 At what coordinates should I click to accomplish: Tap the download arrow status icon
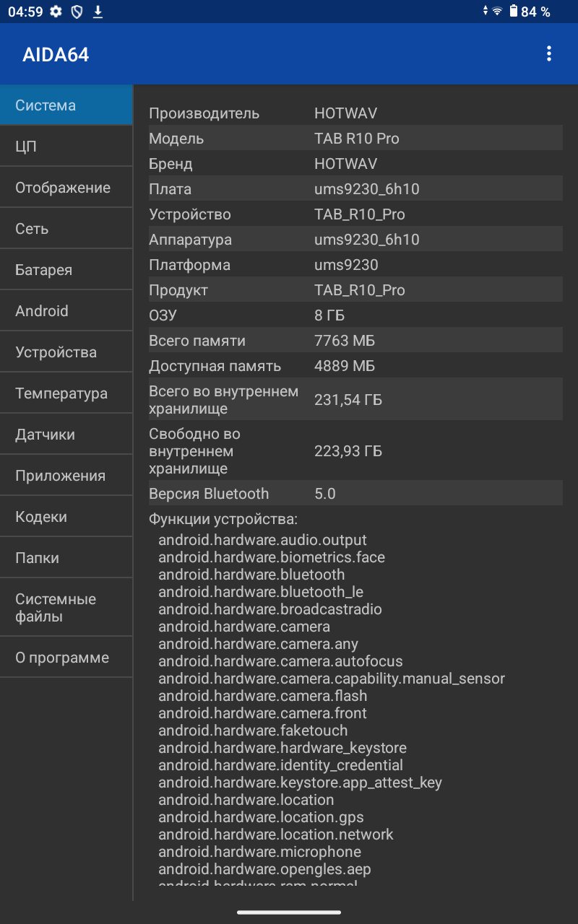pyautogui.click(x=98, y=12)
